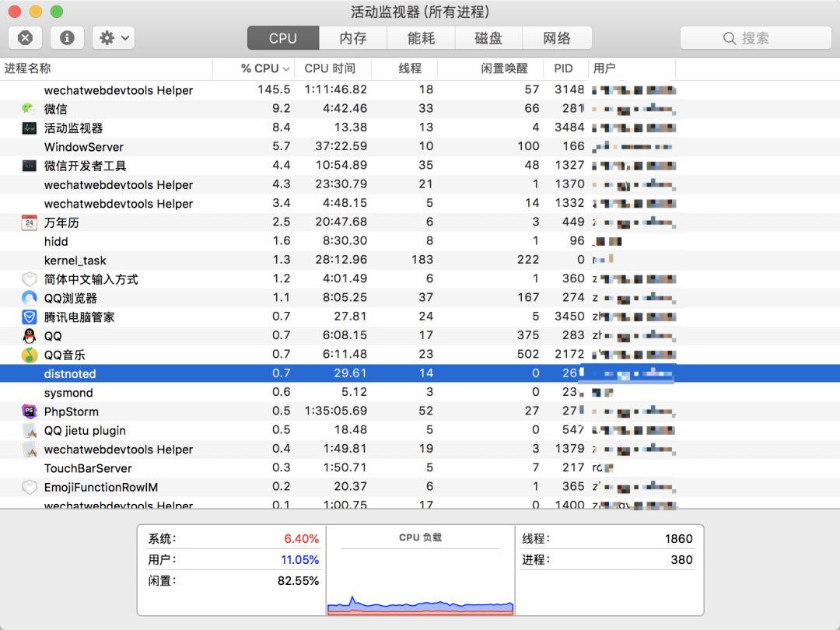Switch to the CPU tab

coord(283,38)
